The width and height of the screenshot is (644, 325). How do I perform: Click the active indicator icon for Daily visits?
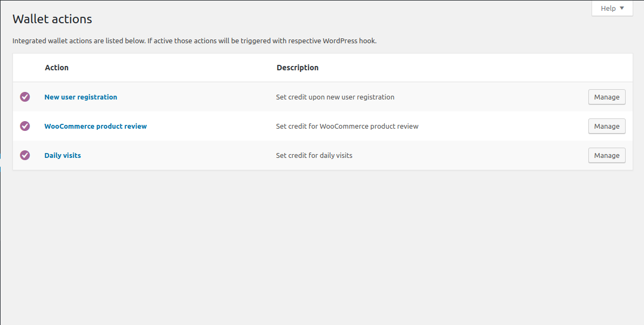point(25,155)
